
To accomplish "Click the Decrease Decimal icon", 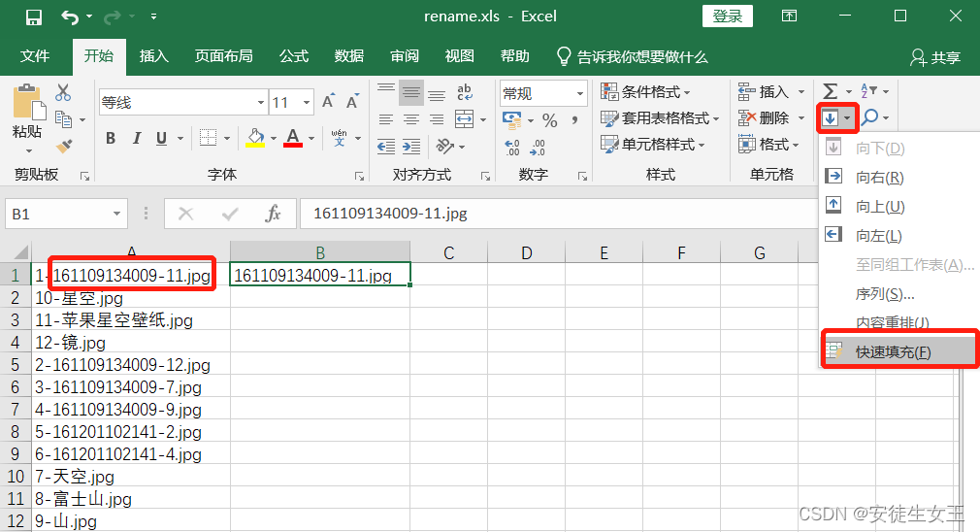I will (537, 148).
